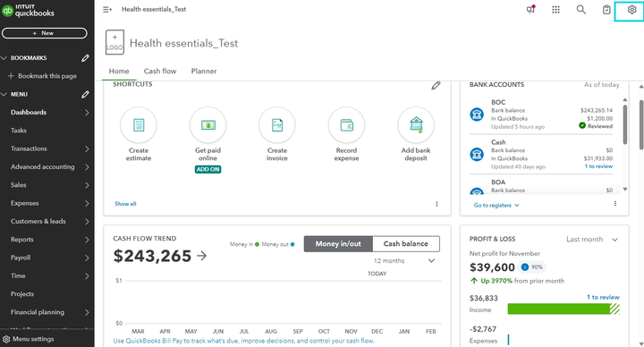This screenshot has width=644, height=347.
Task: Click the teal Expenses bar
Action: pos(508,340)
